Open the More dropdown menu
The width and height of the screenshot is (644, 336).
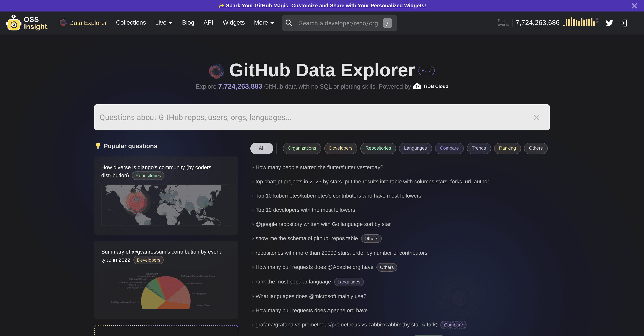point(264,22)
